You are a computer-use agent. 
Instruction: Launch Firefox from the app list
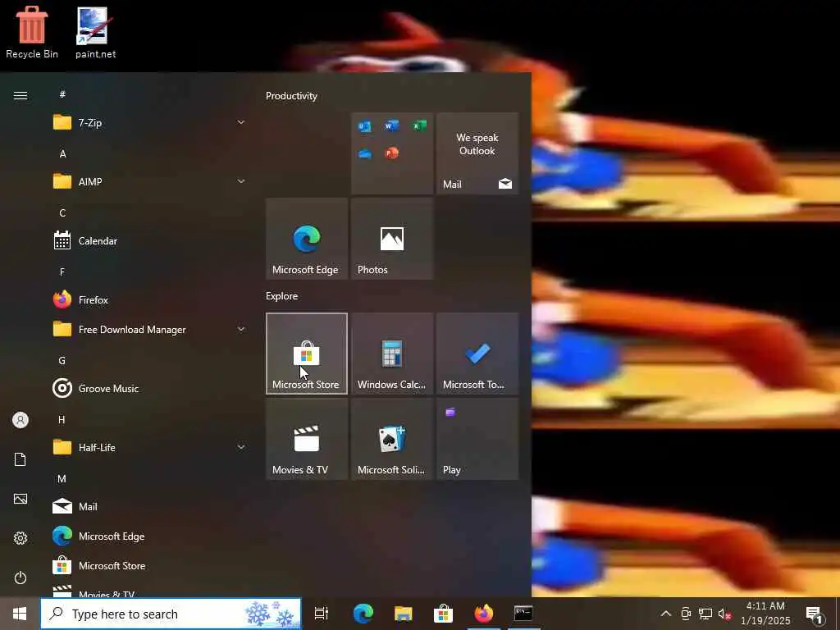(149, 300)
